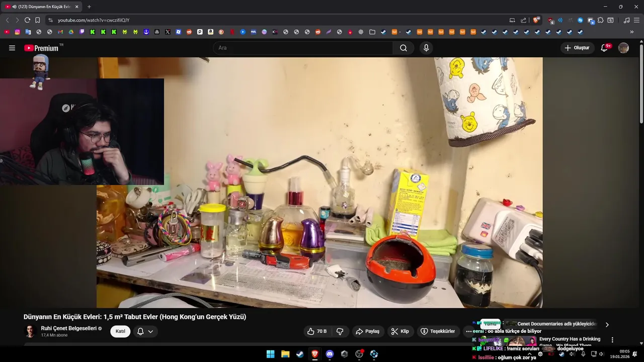Image resolution: width=644 pixels, height=362 pixels.
Task: Expand the system tray hidden icons chevron
Action: [529, 354]
